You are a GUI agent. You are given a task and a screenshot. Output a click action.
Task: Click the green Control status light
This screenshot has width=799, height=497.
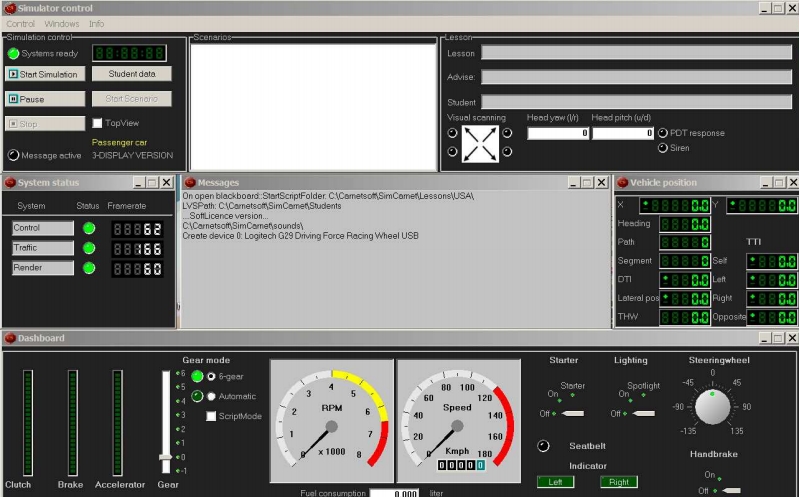click(89, 228)
